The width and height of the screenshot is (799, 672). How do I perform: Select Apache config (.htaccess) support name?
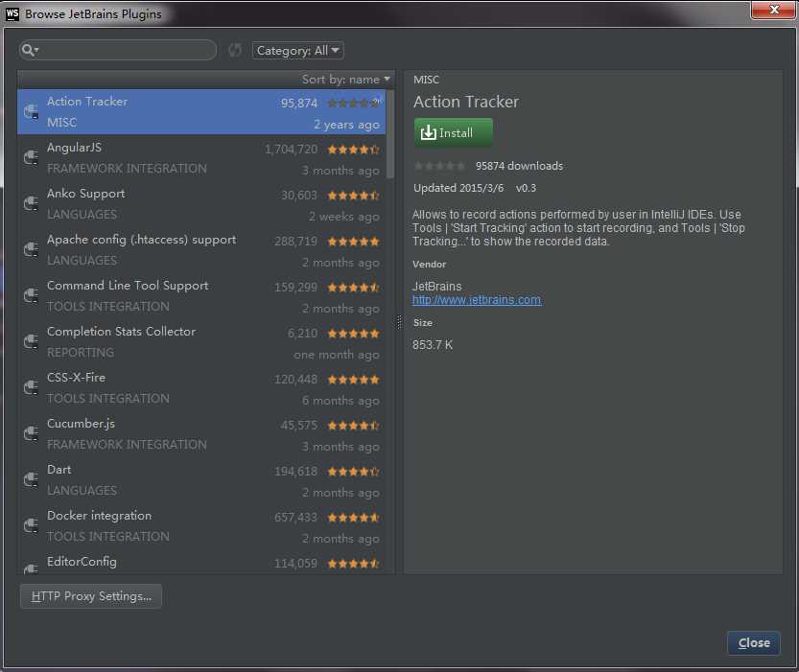coord(142,240)
